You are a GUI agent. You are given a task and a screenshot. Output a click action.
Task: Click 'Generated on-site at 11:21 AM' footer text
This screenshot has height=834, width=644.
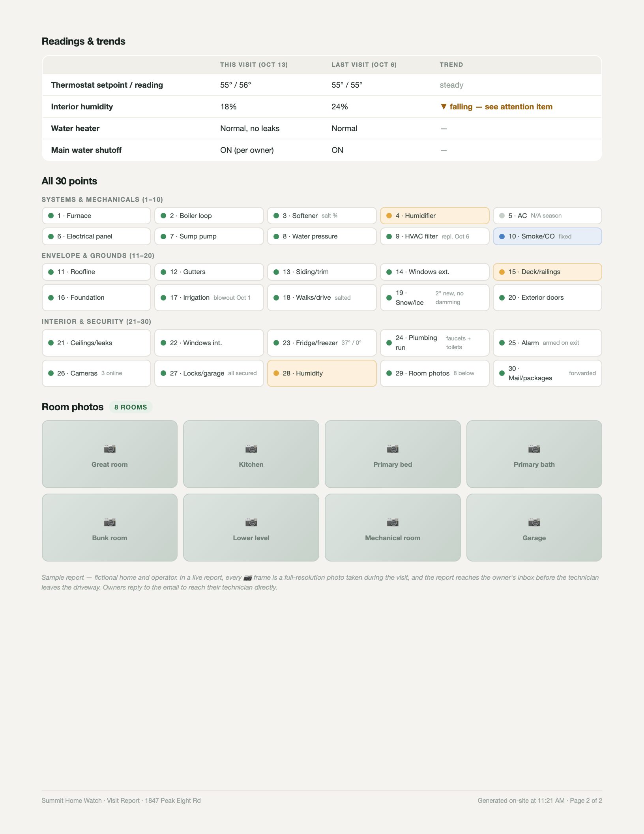(x=521, y=800)
